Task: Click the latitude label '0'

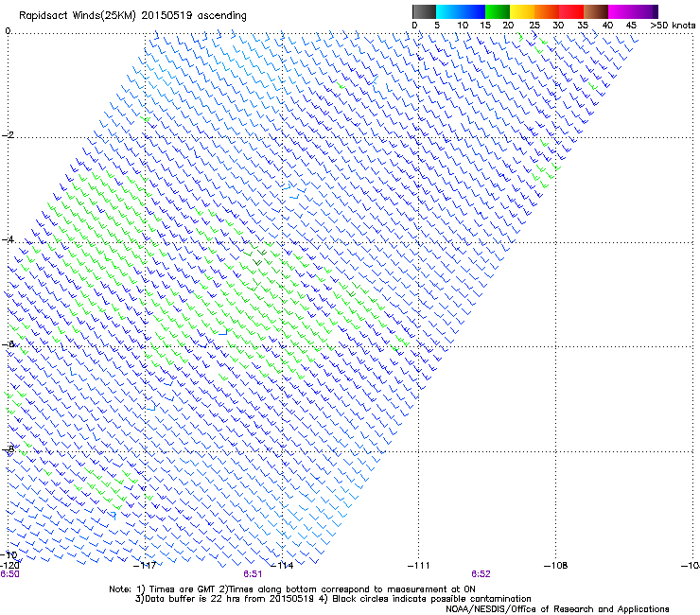Action: tap(8, 31)
